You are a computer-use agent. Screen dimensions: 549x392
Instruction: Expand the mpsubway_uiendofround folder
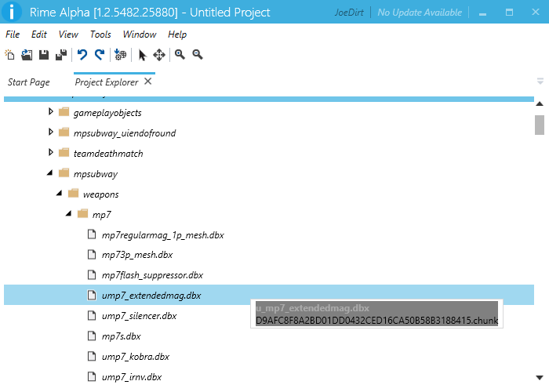pyautogui.click(x=51, y=132)
